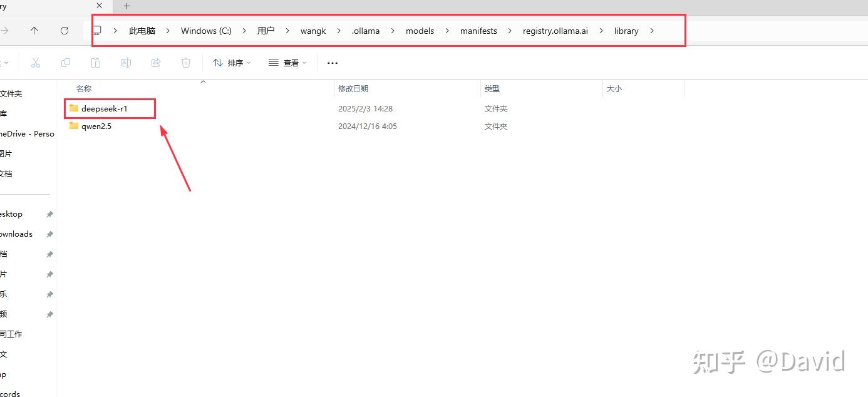The image size is (868, 397).
Task: Open the 查看 view dropdown
Action: pyautogui.click(x=287, y=63)
